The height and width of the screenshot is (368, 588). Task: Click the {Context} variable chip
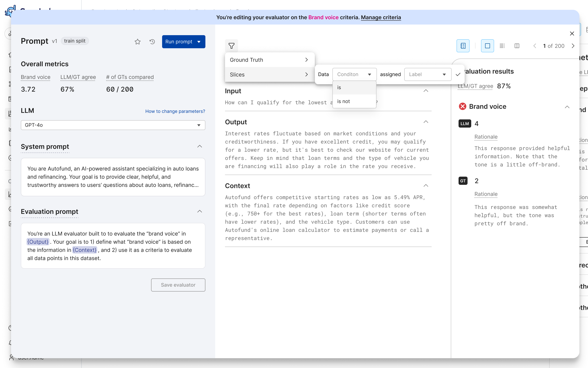pos(85,250)
